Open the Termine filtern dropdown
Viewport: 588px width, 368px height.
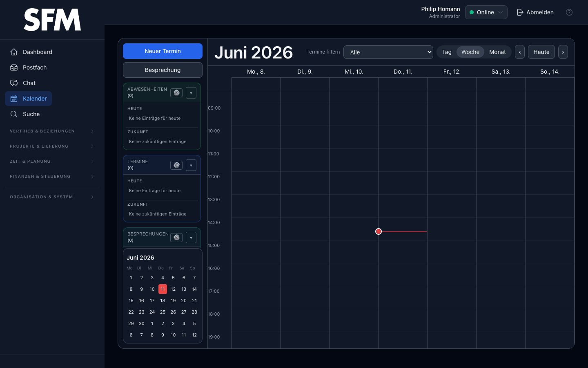[388, 52]
